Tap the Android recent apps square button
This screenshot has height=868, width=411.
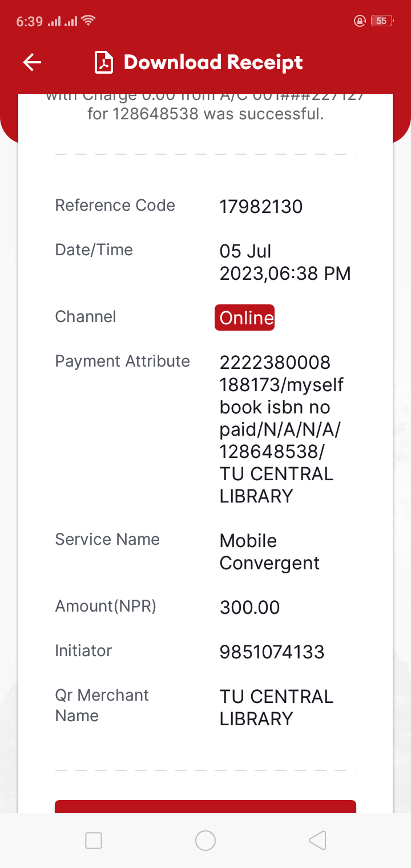point(93,840)
